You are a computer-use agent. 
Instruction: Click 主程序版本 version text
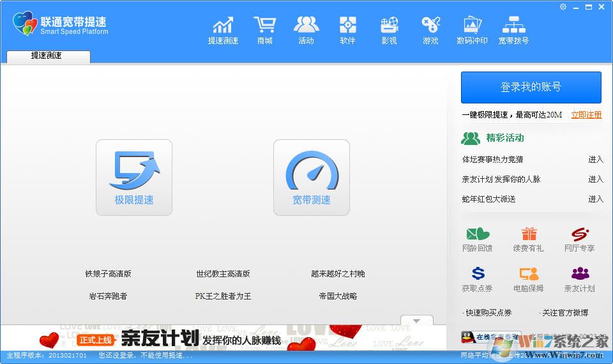[x=47, y=356]
